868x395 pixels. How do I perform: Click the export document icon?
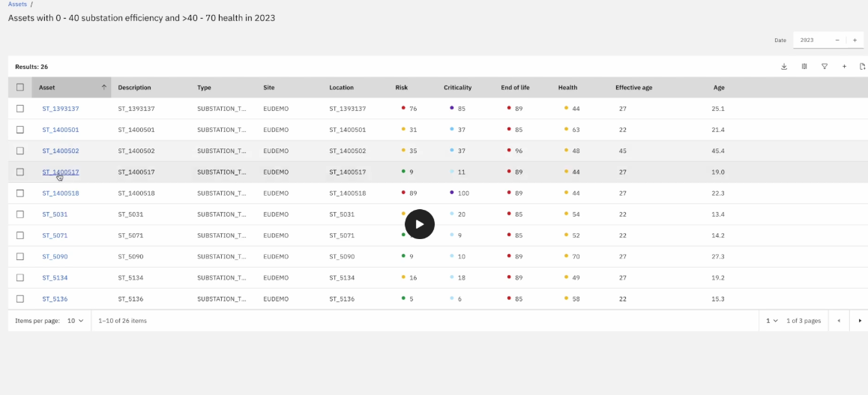click(862, 67)
